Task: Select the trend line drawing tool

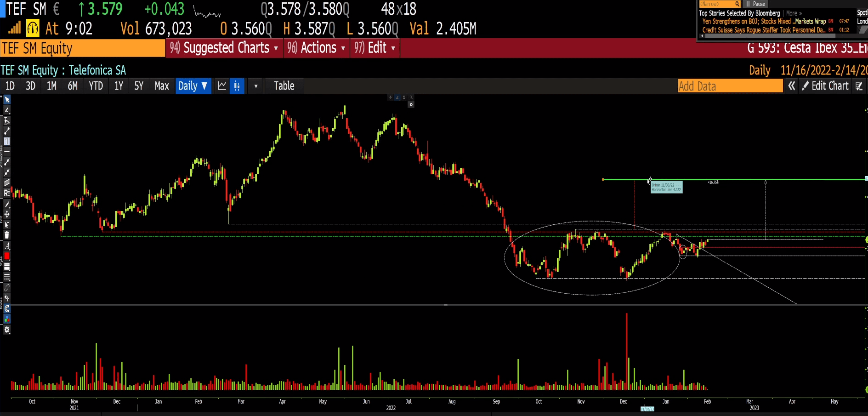Action: pos(7,131)
